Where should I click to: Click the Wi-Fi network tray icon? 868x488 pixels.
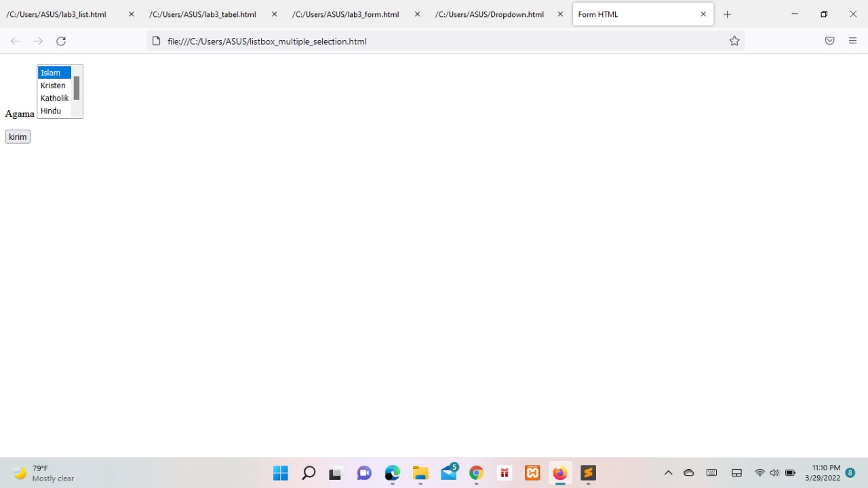759,473
